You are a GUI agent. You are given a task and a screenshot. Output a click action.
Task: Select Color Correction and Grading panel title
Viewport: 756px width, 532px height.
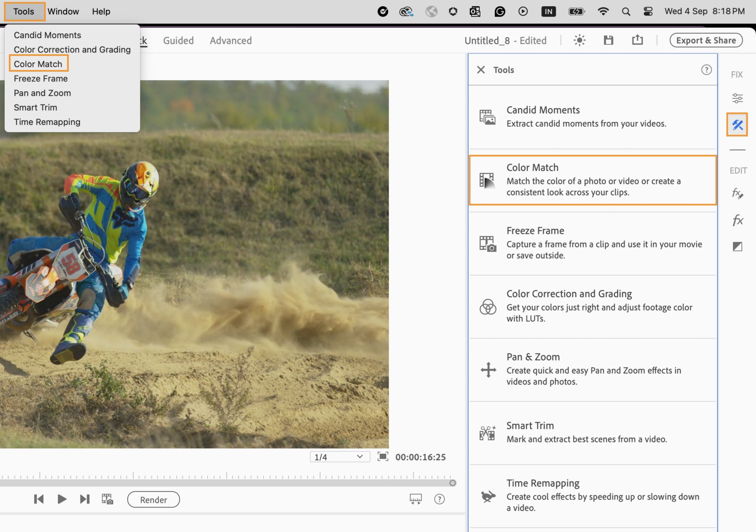click(x=569, y=294)
